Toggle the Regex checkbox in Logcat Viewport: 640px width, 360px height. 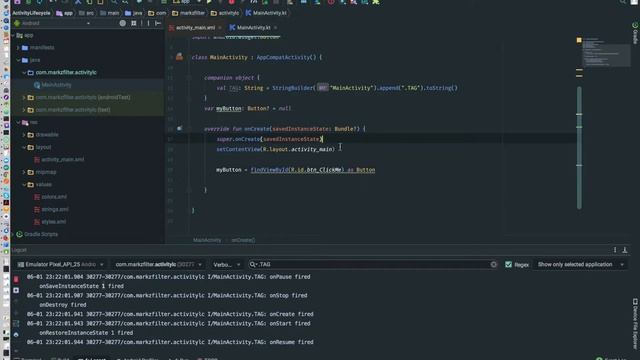click(508, 264)
